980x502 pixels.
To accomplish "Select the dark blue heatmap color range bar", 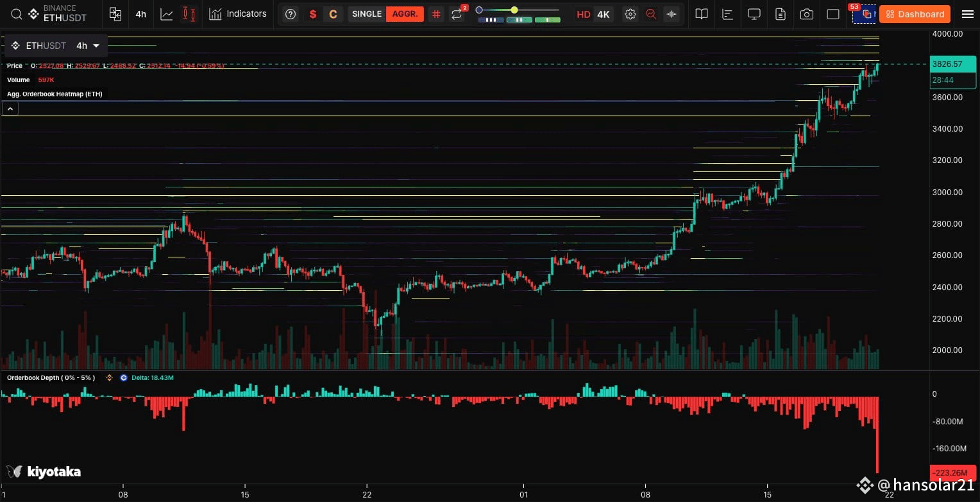I will pyautogui.click(x=491, y=20).
